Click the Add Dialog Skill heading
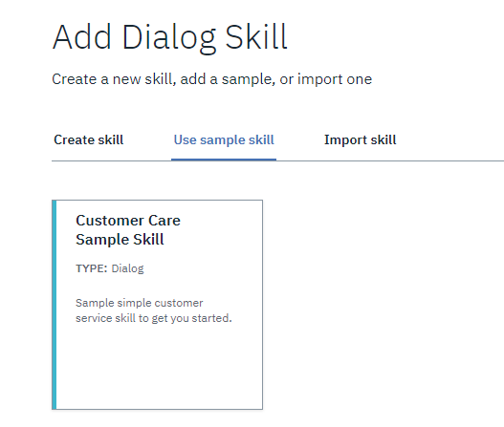The height and width of the screenshot is (427, 504). 169,37
